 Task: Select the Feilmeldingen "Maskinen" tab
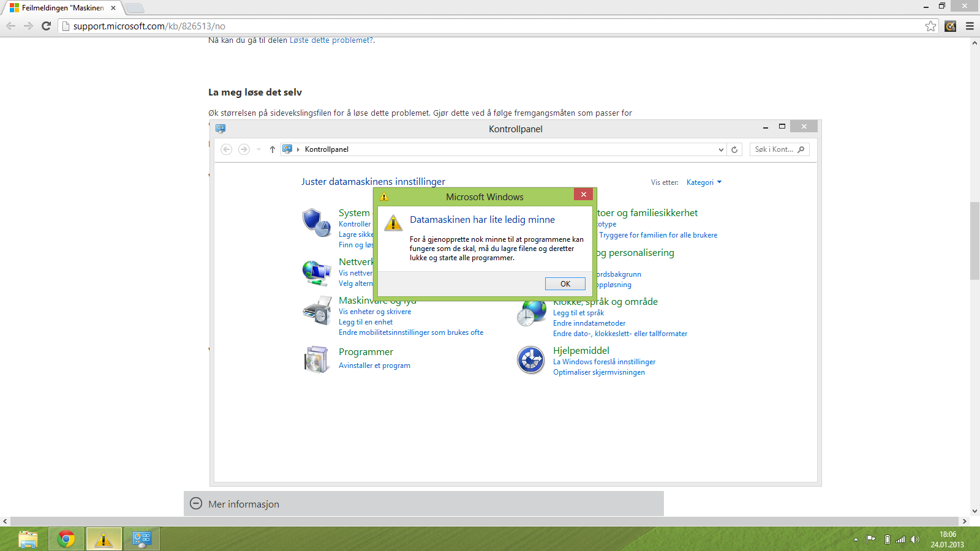point(61,8)
